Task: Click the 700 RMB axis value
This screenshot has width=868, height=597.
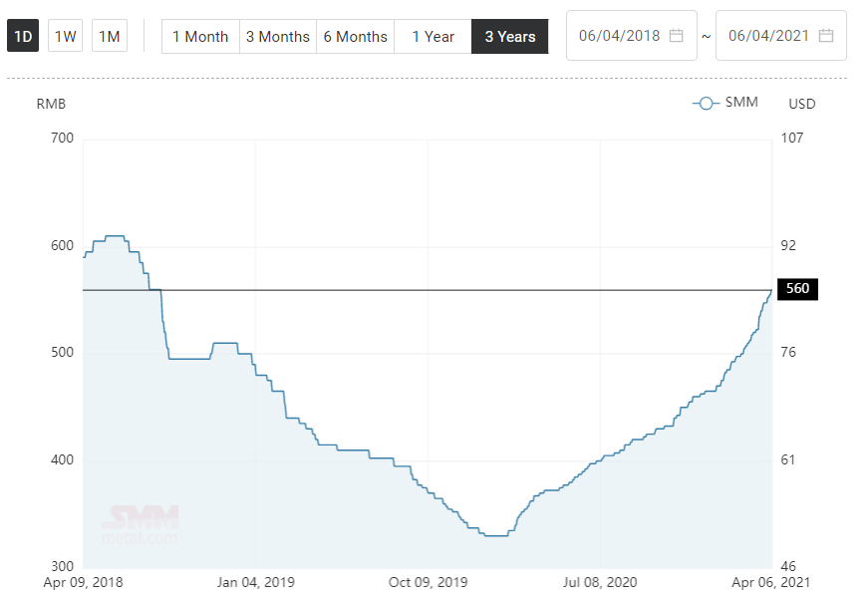Action: point(62,138)
